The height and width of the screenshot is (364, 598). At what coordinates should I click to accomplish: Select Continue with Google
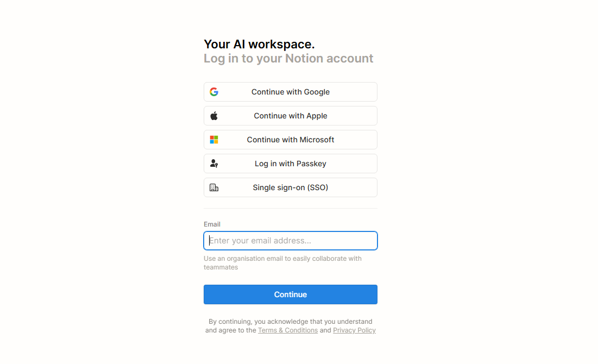[x=291, y=92]
